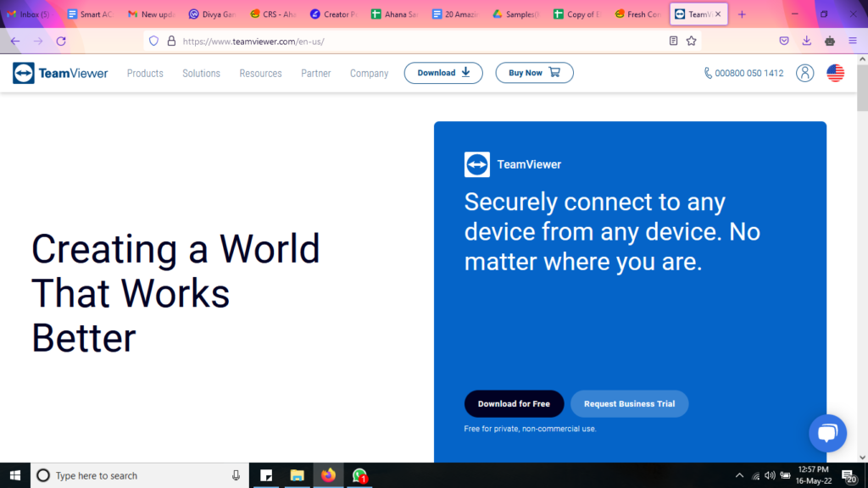Viewport: 868px width, 488px height.
Task: Click the Download button in the header
Action: pyautogui.click(x=443, y=73)
